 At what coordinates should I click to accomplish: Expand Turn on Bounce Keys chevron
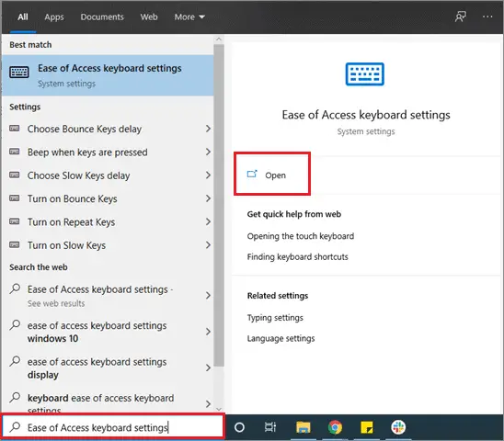pyautogui.click(x=208, y=198)
